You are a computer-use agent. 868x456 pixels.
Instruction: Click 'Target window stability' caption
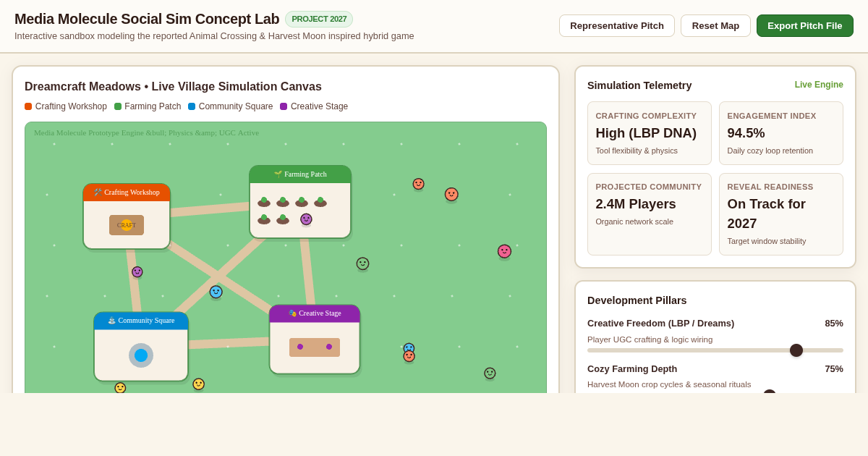(767, 241)
